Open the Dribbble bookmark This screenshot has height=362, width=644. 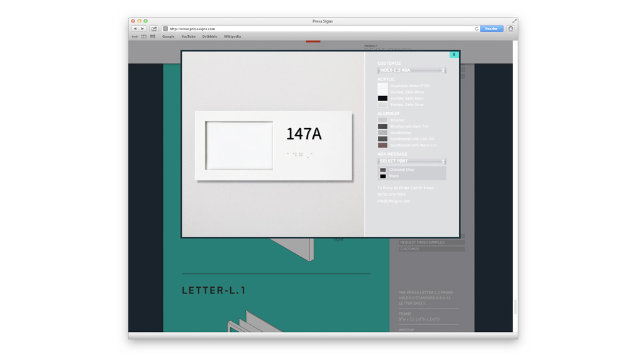[209, 36]
